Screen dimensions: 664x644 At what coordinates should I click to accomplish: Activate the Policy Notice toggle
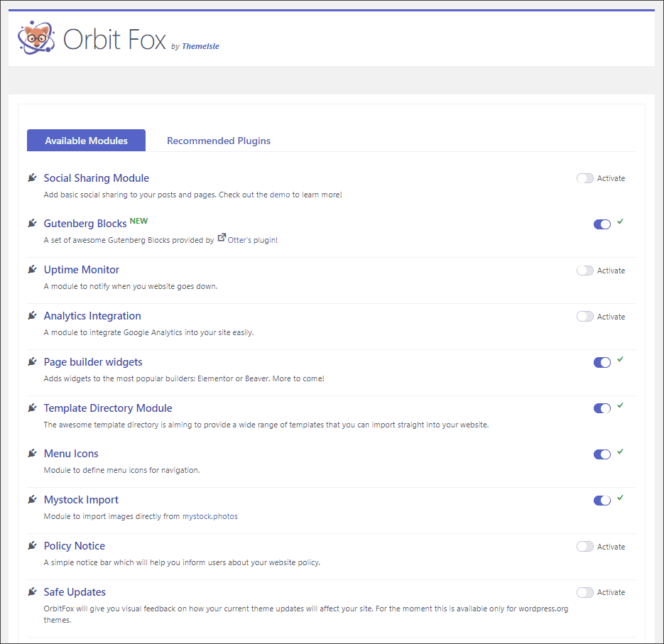tap(584, 547)
